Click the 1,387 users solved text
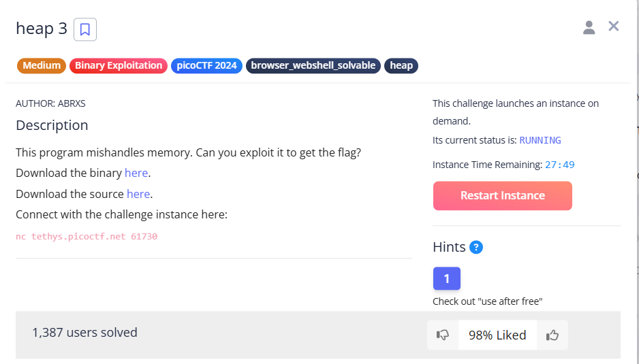Viewport: 639px width, 364px height. pyautogui.click(x=84, y=333)
